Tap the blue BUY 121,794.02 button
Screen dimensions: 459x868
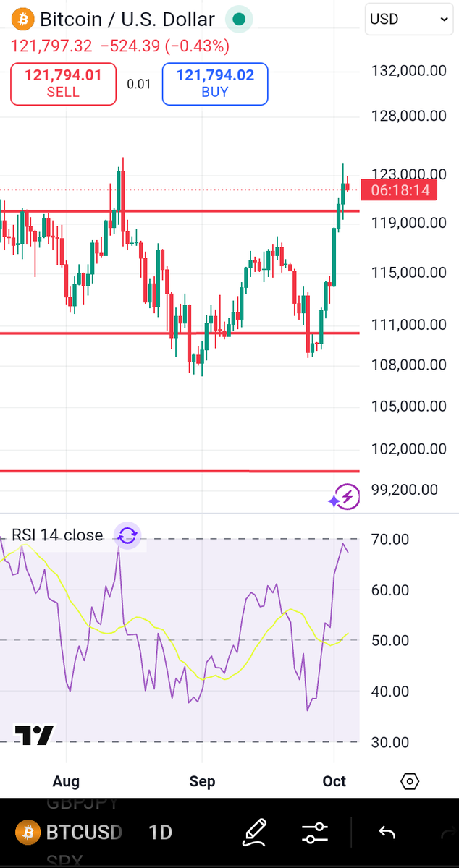215,84
